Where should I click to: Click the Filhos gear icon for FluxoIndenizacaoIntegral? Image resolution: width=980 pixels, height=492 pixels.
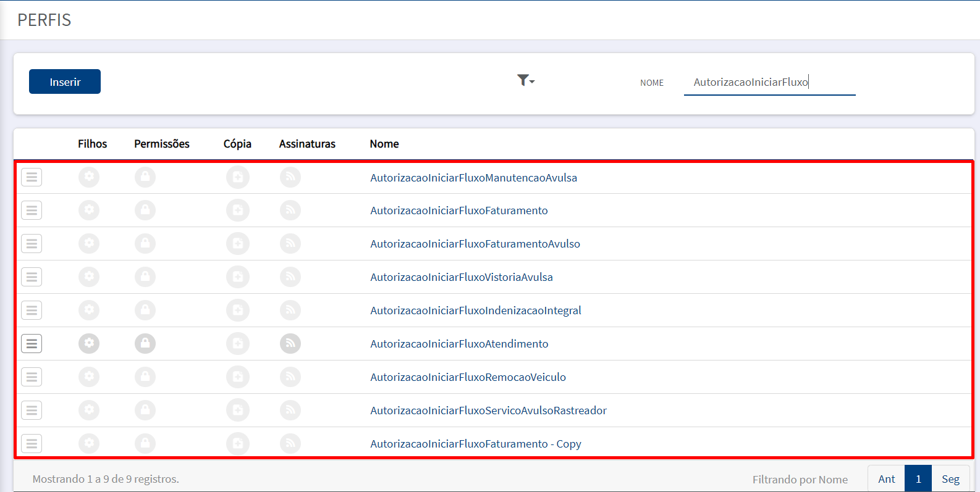click(x=89, y=311)
